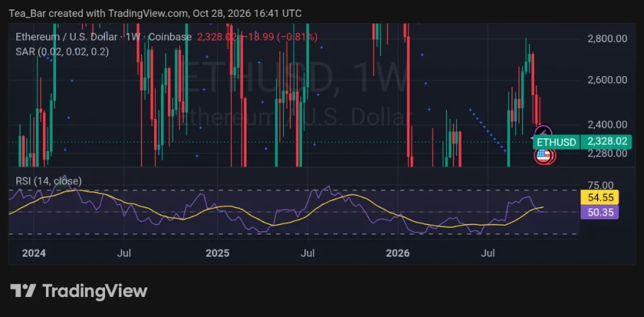This screenshot has width=644, height=317.
Task: Open the TradingView wordmark link
Action: coord(95,291)
